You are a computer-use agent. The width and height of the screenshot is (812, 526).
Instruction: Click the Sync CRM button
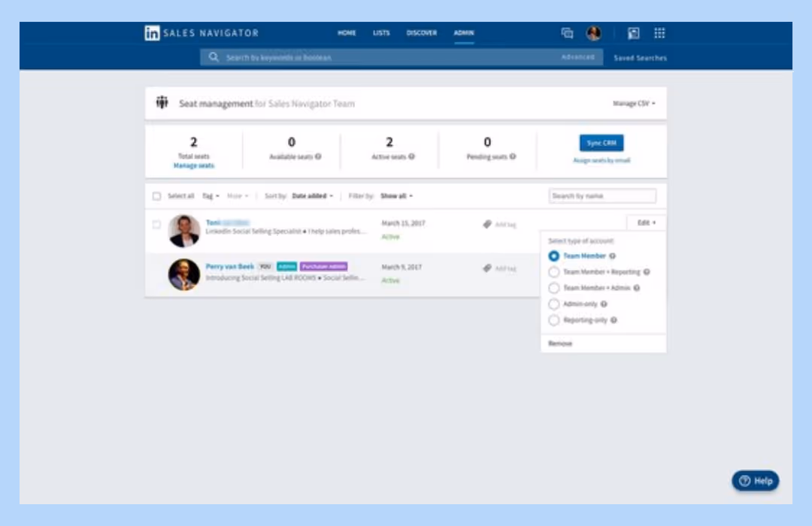601,143
